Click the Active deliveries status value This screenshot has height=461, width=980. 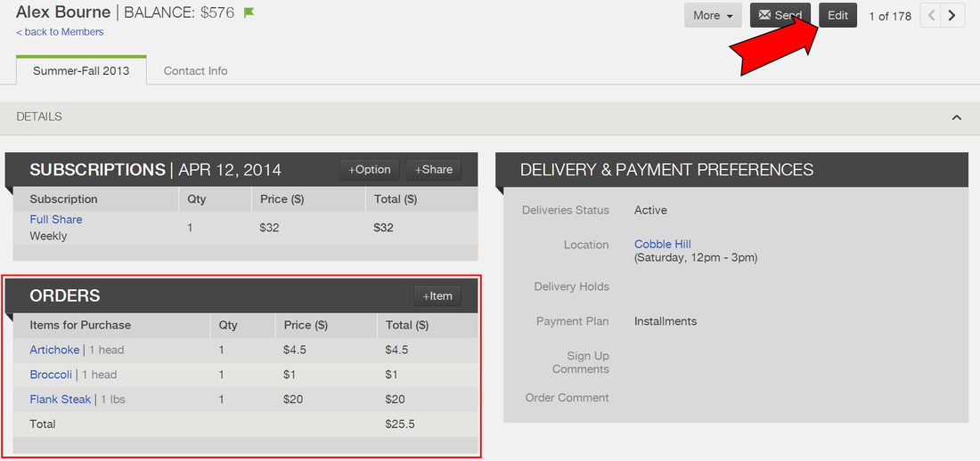coord(650,210)
